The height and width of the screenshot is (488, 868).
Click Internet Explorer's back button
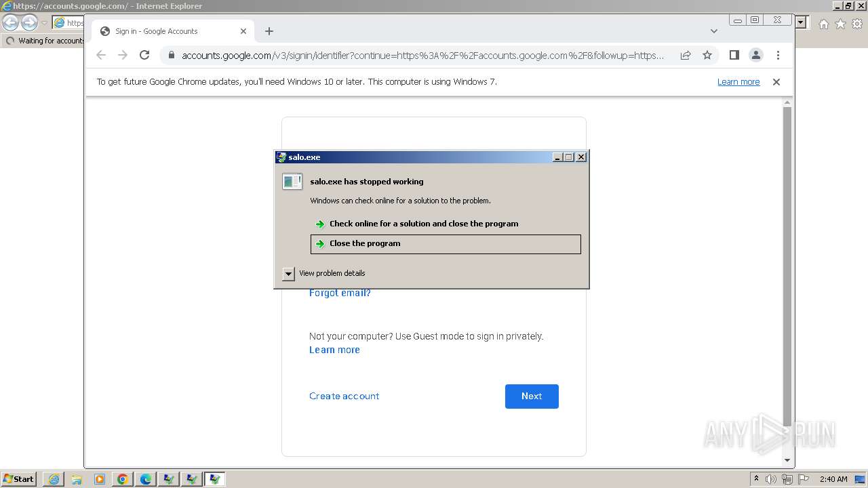click(x=11, y=23)
